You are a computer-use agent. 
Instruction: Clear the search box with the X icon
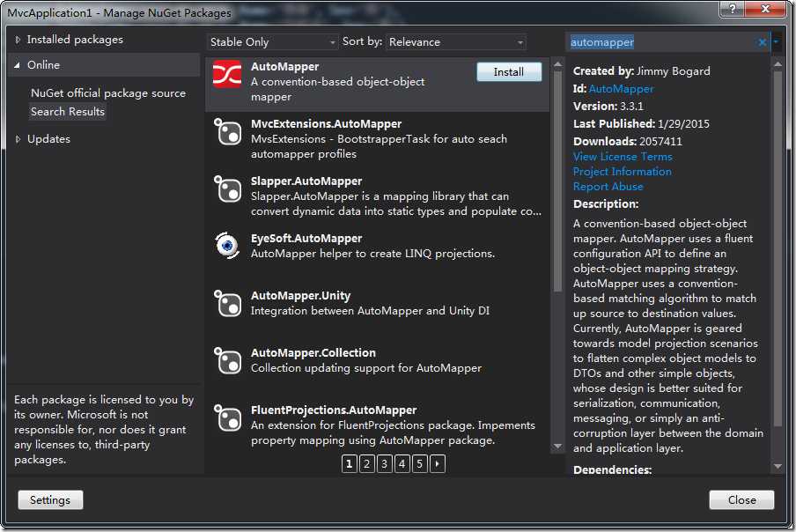coord(762,42)
